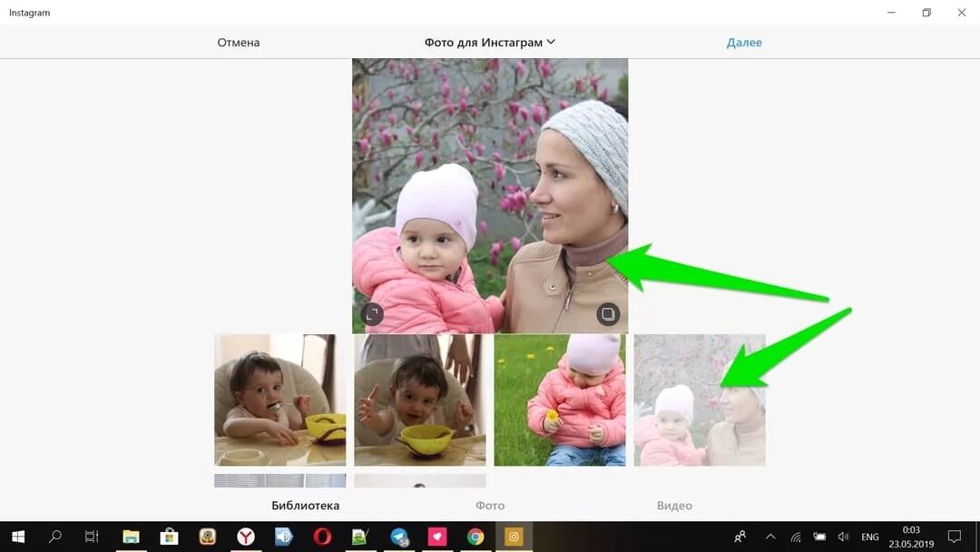Launch Yandex Browser from taskbar
This screenshot has width=980, height=552.
246,537
